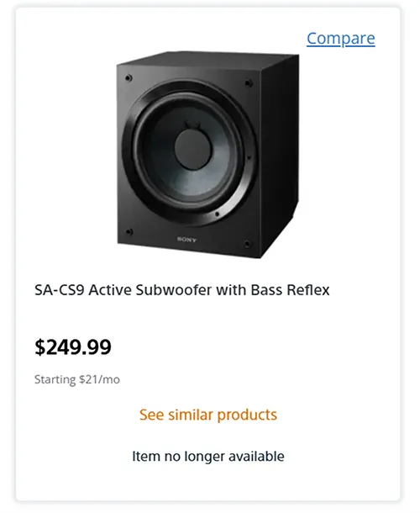The height and width of the screenshot is (513, 420).
Task: Select the See similar products link
Action: tap(208, 415)
